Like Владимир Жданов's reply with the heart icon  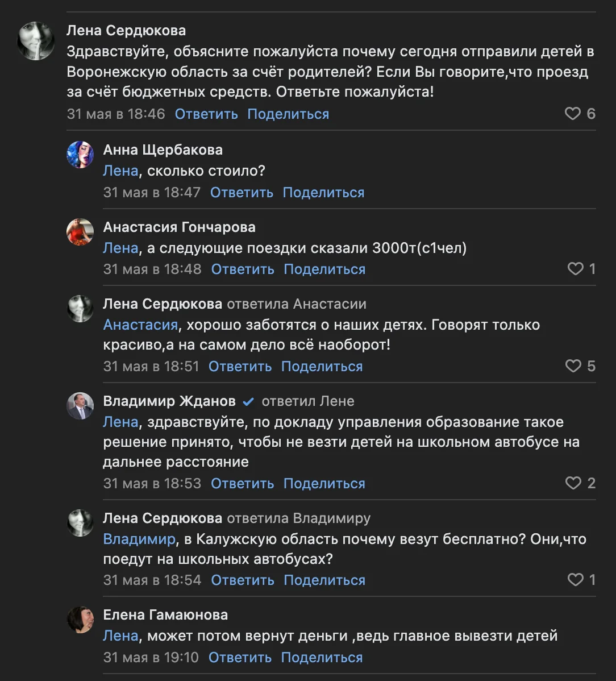pos(573,483)
